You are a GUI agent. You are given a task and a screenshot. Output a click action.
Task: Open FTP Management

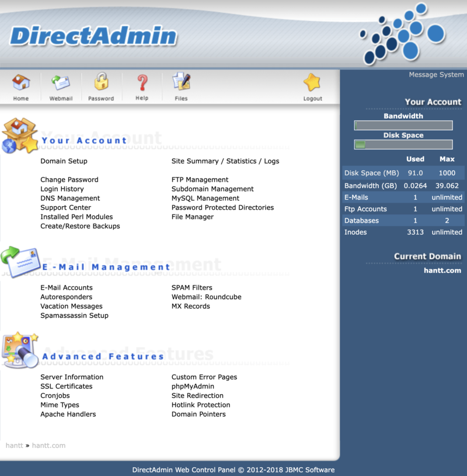[x=200, y=180]
